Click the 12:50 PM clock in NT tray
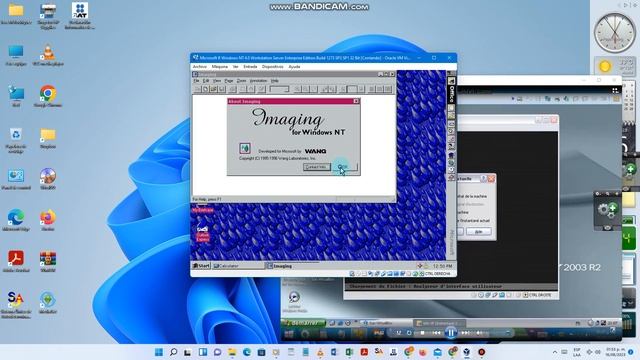The width and height of the screenshot is (640, 360). pos(442,266)
